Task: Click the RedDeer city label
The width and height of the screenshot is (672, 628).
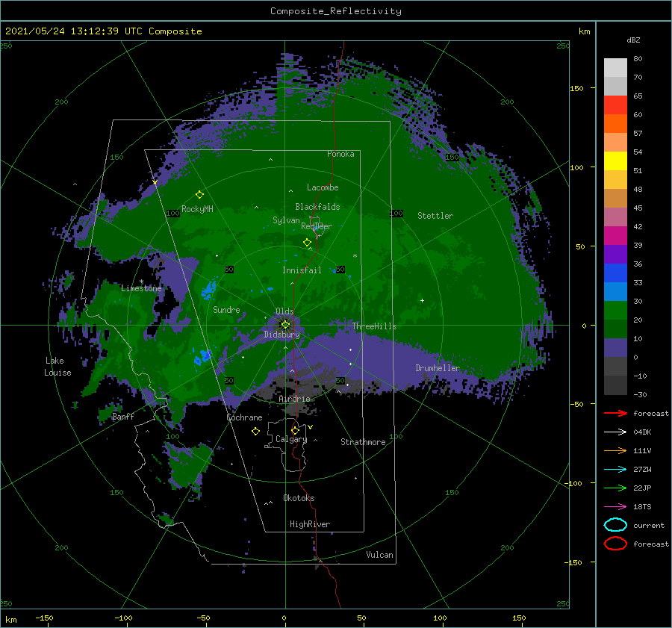Action: click(317, 226)
